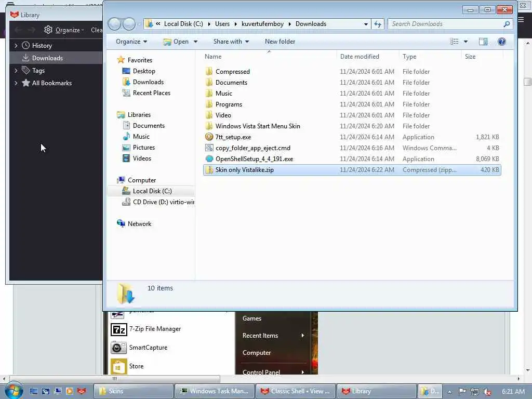Expand All Bookmarks in Library sidebar
The image size is (532, 399).
(x=16, y=83)
